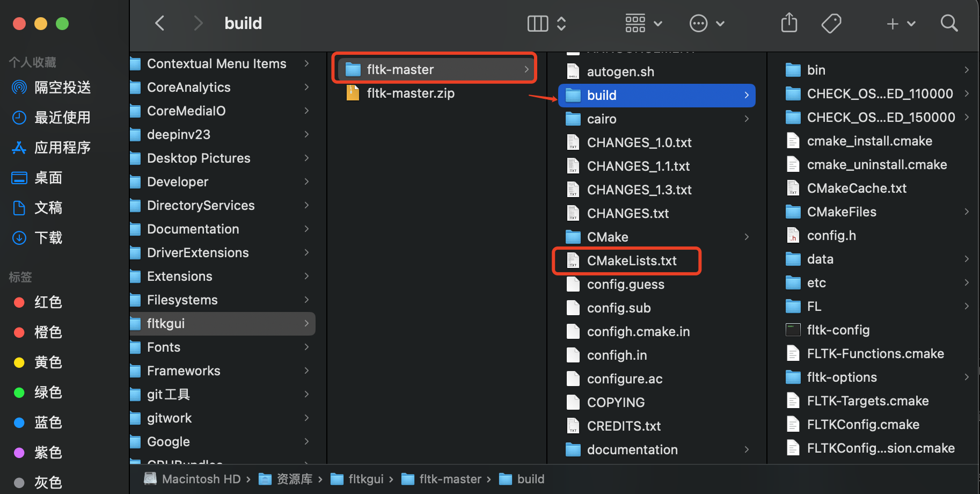Open the grouping options grid icon
The image size is (980, 494).
coord(643,23)
